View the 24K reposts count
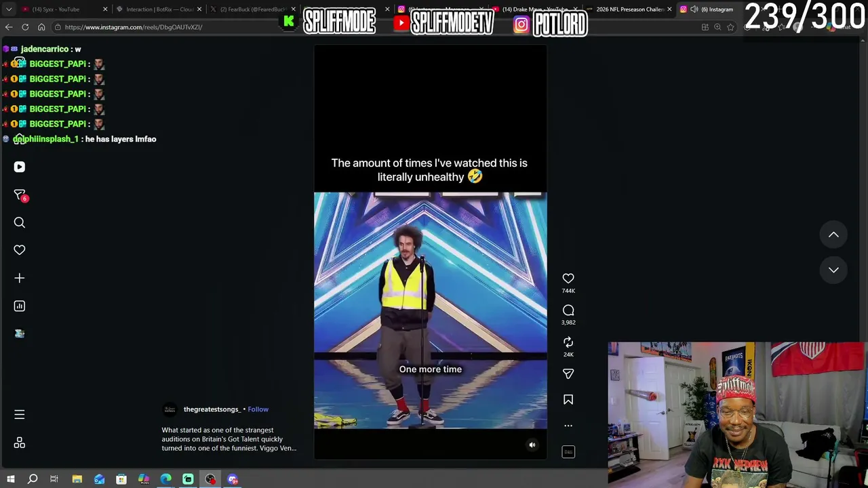868x488 pixels. [x=568, y=354]
